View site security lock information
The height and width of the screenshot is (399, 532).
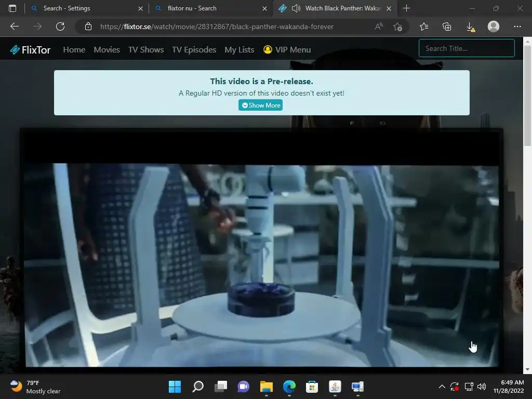pos(88,26)
